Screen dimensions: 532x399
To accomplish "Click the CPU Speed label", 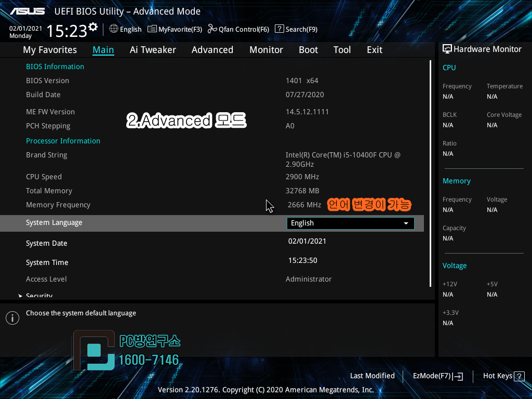I will coord(44,177).
